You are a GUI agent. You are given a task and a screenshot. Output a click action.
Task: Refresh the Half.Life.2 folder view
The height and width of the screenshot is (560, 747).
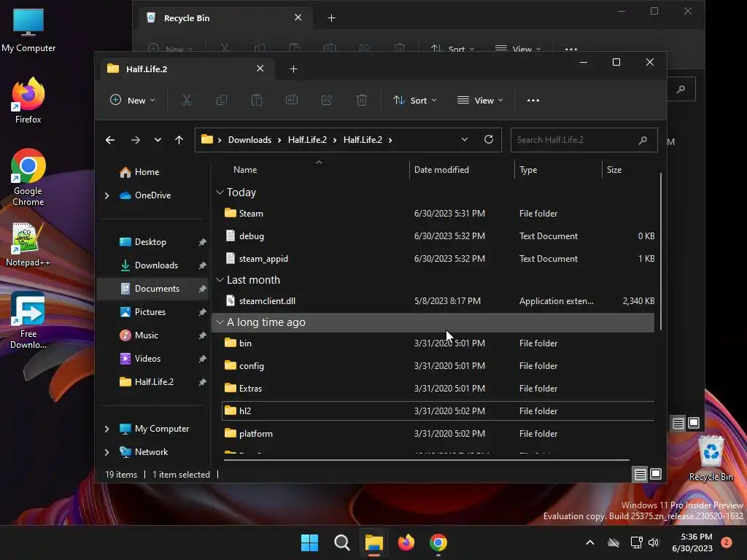pos(488,139)
